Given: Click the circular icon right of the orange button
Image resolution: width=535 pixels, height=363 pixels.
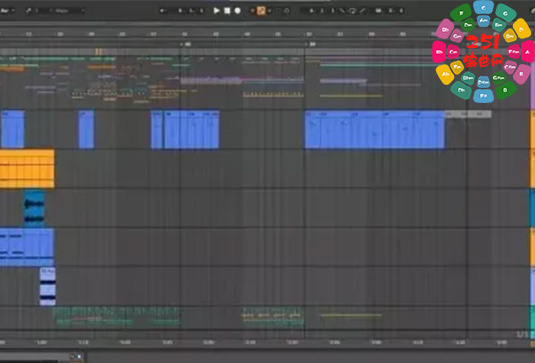Looking at the screenshot, I should click(287, 11).
